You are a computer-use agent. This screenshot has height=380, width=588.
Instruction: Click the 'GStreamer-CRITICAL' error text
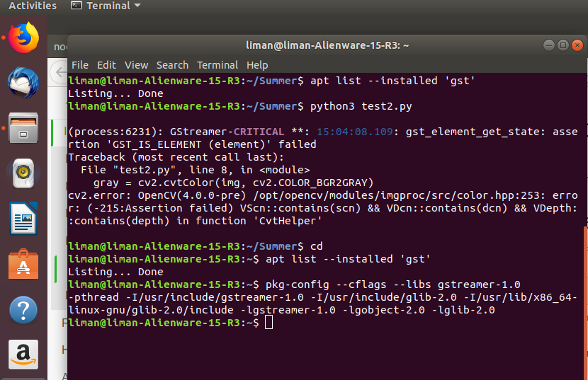click(x=227, y=132)
